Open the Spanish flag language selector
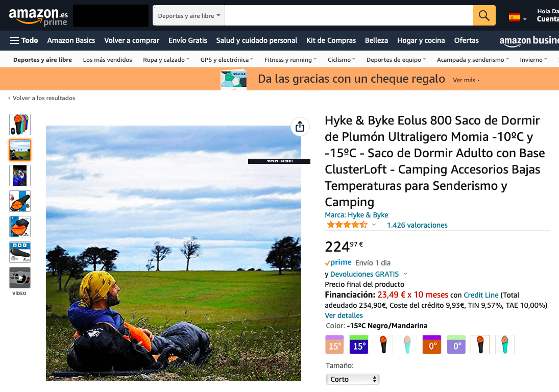 (517, 17)
